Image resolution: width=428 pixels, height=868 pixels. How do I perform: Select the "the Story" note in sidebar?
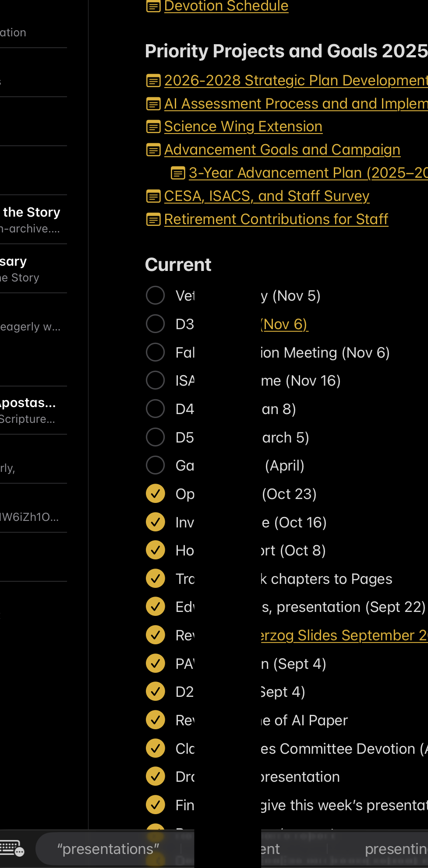pos(32,213)
